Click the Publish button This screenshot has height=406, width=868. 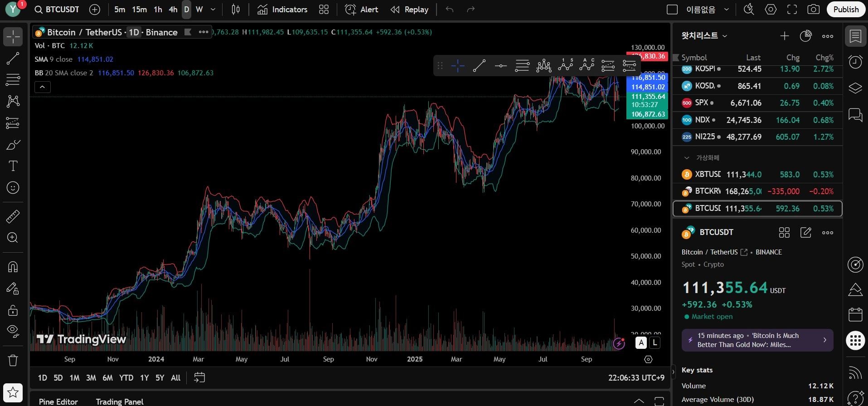846,10
